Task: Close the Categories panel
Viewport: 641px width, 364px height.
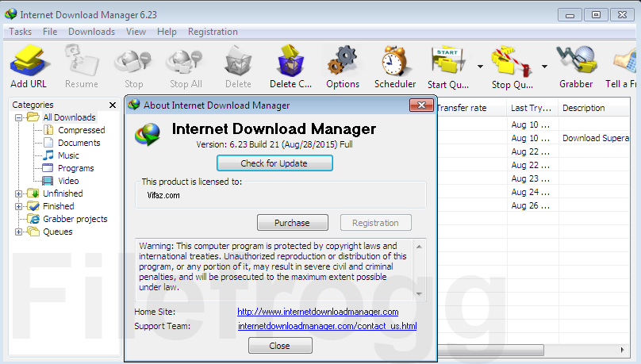Action: (x=113, y=105)
